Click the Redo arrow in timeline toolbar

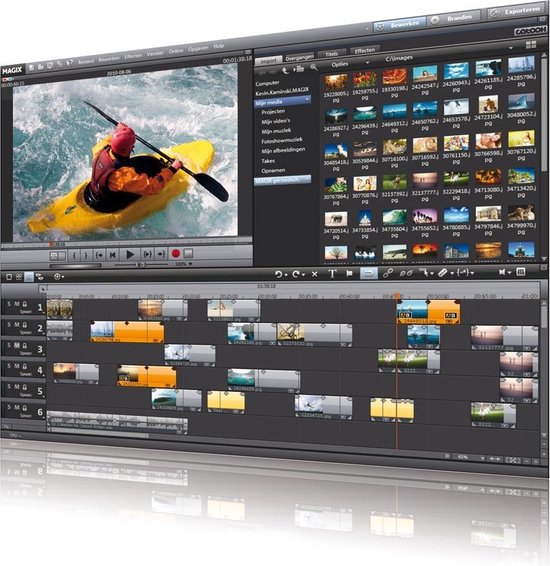coord(296,274)
